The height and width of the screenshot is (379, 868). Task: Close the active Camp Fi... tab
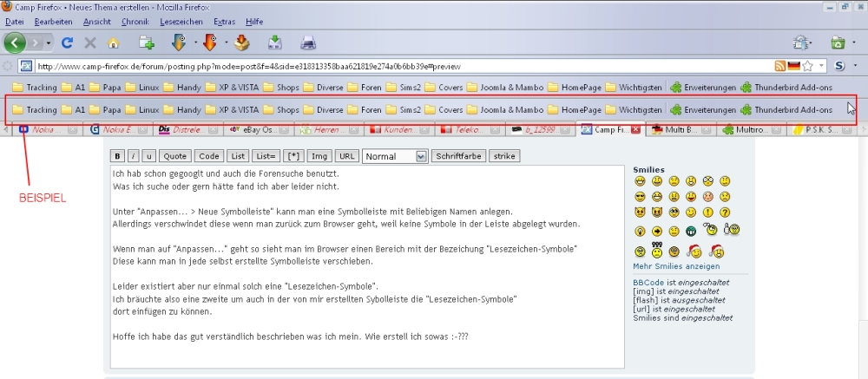click(635, 130)
